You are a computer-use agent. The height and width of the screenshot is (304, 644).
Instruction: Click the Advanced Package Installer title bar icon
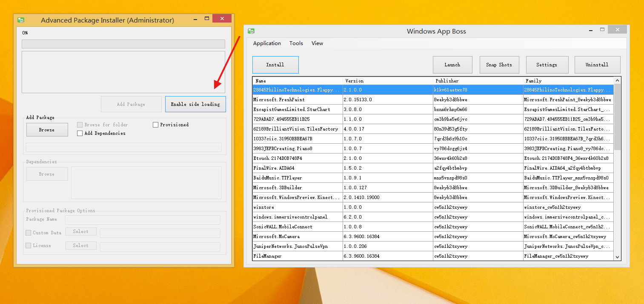pyautogui.click(x=21, y=20)
